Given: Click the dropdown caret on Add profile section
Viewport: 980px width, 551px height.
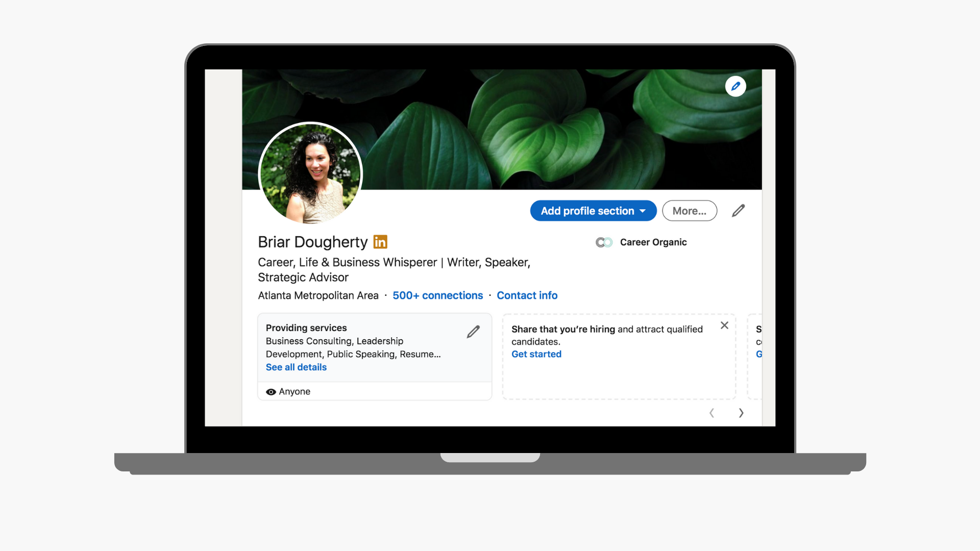Looking at the screenshot, I should (x=643, y=211).
